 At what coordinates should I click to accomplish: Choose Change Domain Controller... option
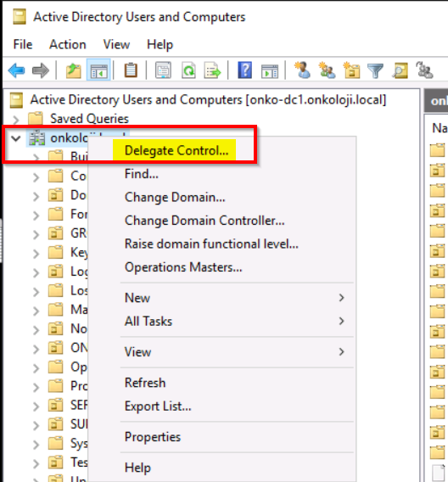tap(204, 221)
